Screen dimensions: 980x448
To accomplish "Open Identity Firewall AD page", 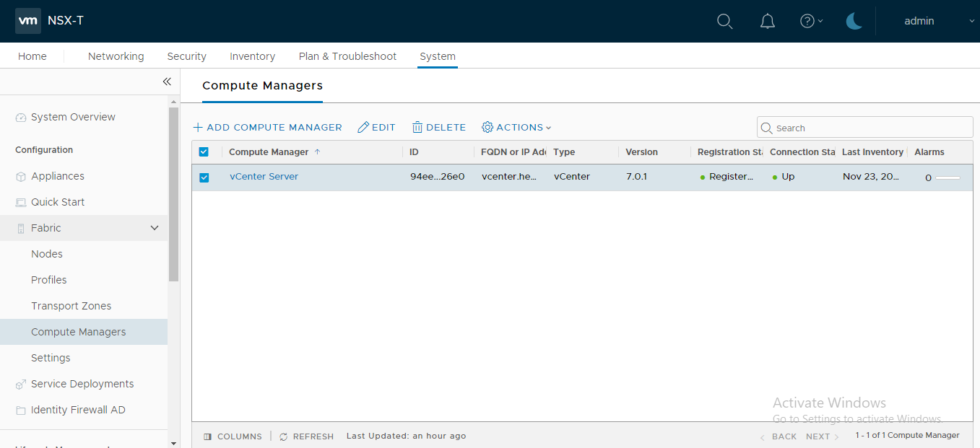I will pyautogui.click(x=78, y=410).
